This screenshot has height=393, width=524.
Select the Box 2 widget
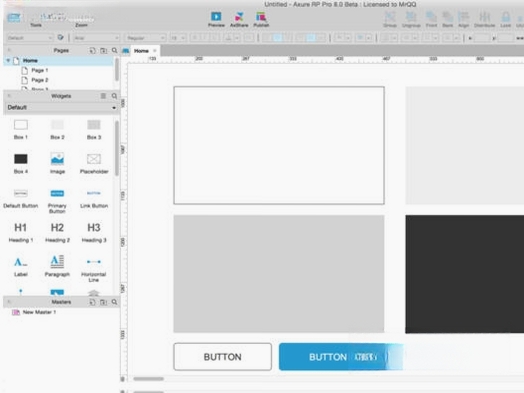(x=57, y=129)
